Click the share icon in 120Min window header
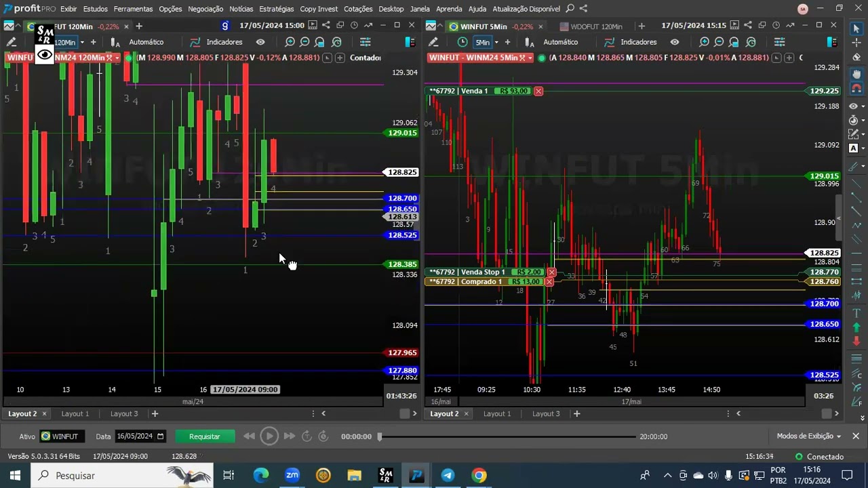 [325, 26]
